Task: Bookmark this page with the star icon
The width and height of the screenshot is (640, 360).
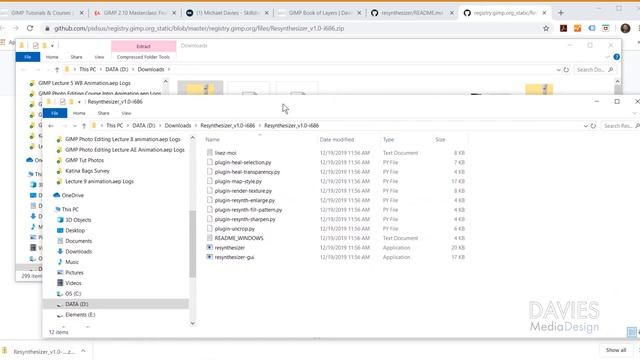Action: point(546,28)
